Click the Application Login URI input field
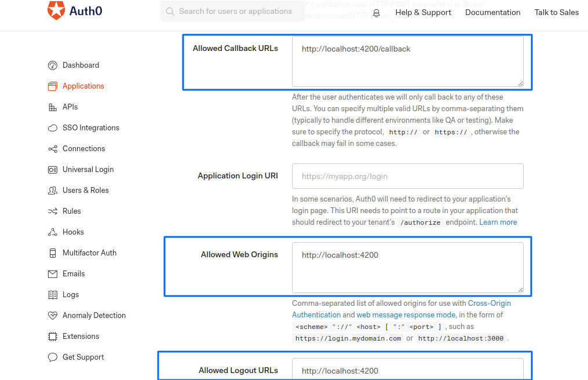The height and width of the screenshot is (380, 588). (x=407, y=176)
